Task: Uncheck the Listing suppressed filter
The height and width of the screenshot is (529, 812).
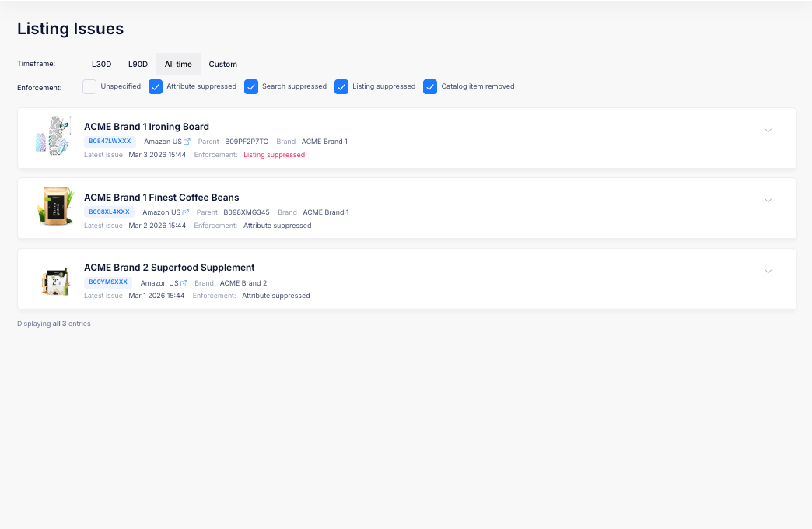Action: [341, 86]
